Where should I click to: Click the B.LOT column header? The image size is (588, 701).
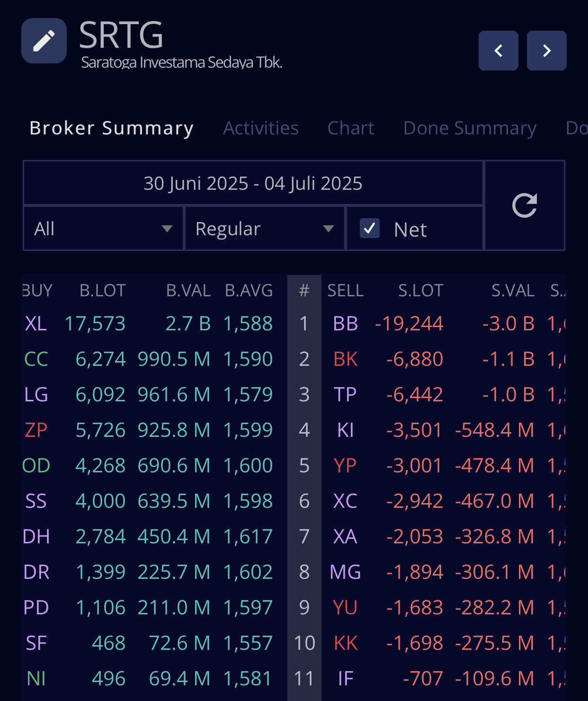tap(101, 290)
